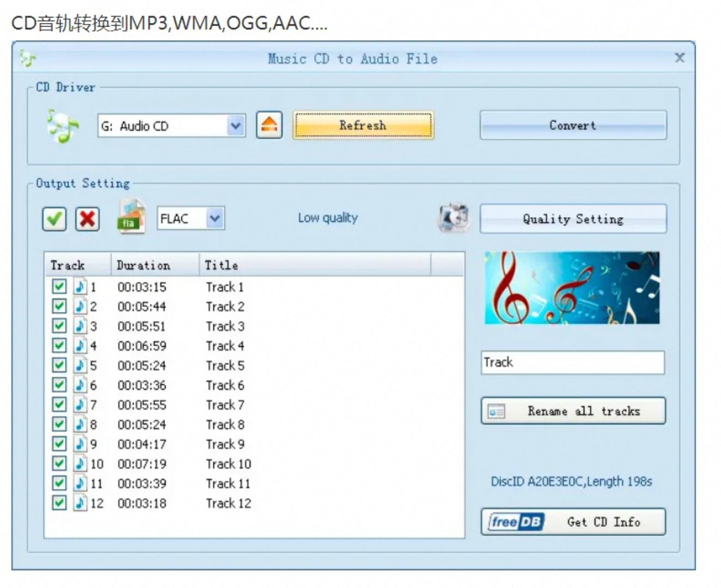Viewport: 721px width, 588px height.
Task: Click the music note icon of track 8
Action: click(81, 424)
